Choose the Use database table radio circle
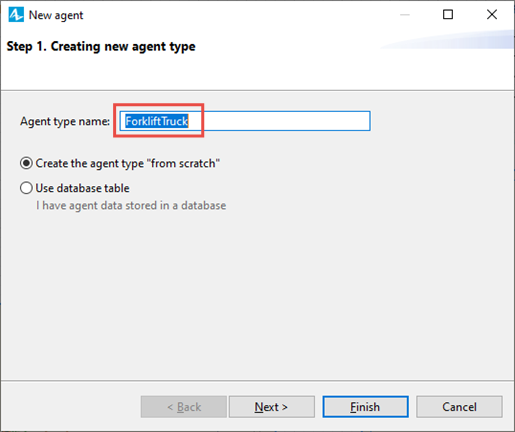 click(x=26, y=188)
